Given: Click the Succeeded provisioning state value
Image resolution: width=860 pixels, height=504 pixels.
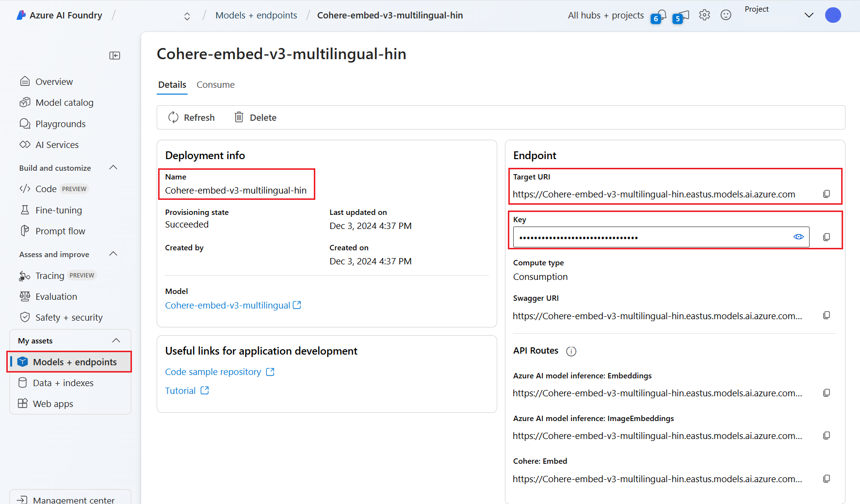Looking at the screenshot, I should point(187,224).
